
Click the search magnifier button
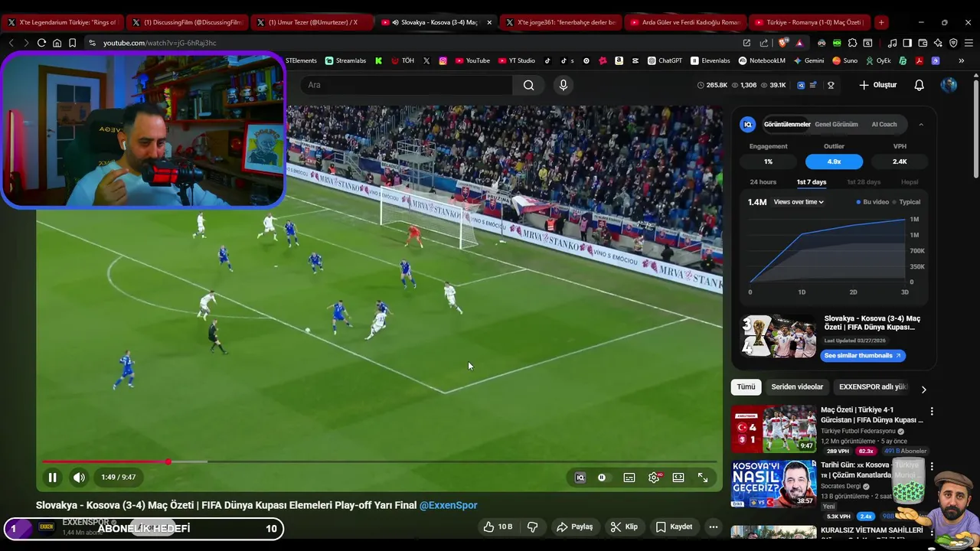(529, 85)
